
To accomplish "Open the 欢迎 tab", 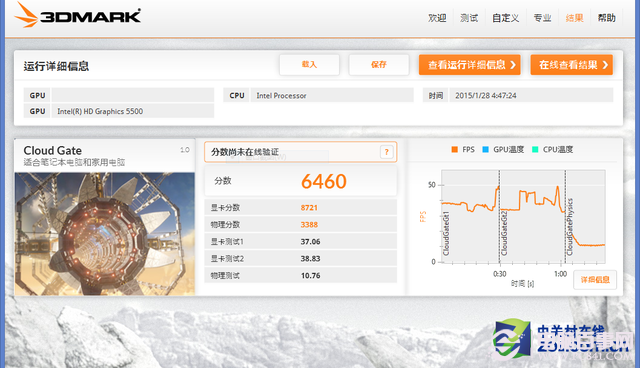I will coord(437,18).
